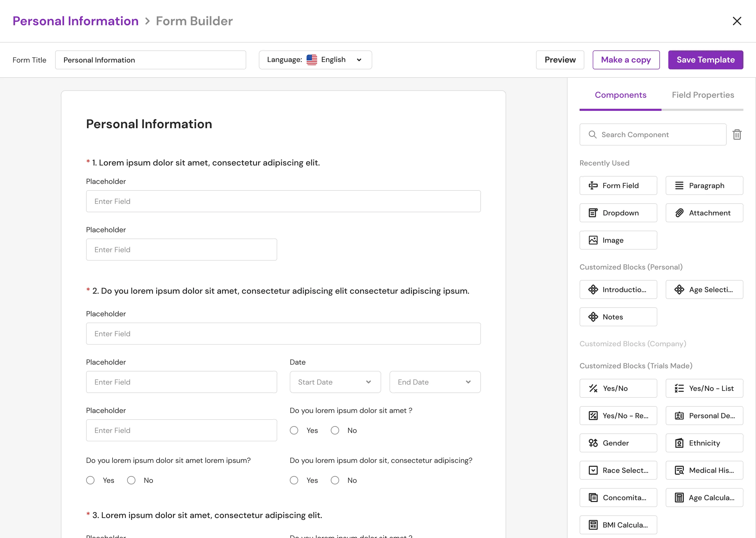Viewport: 756px width, 538px height.
Task: Focus the Search Component input field
Action: 653,134
